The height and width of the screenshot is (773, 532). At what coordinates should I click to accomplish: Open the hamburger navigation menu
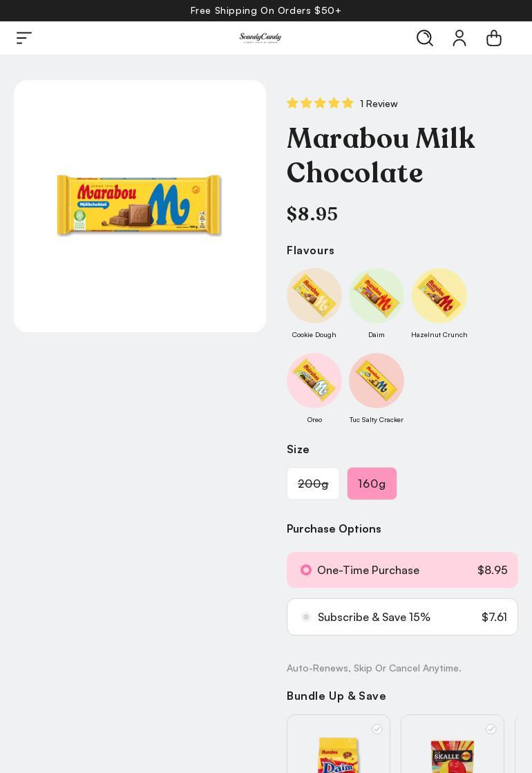point(24,38)
